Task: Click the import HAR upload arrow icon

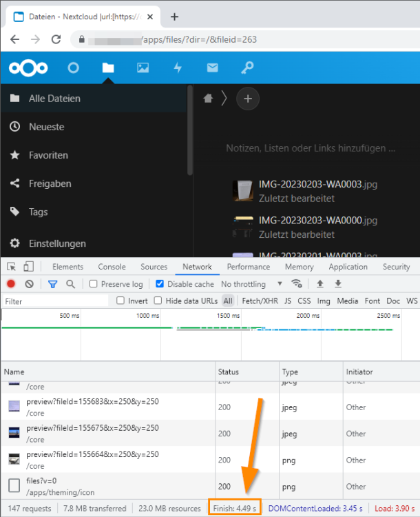Action: (320, 284)
